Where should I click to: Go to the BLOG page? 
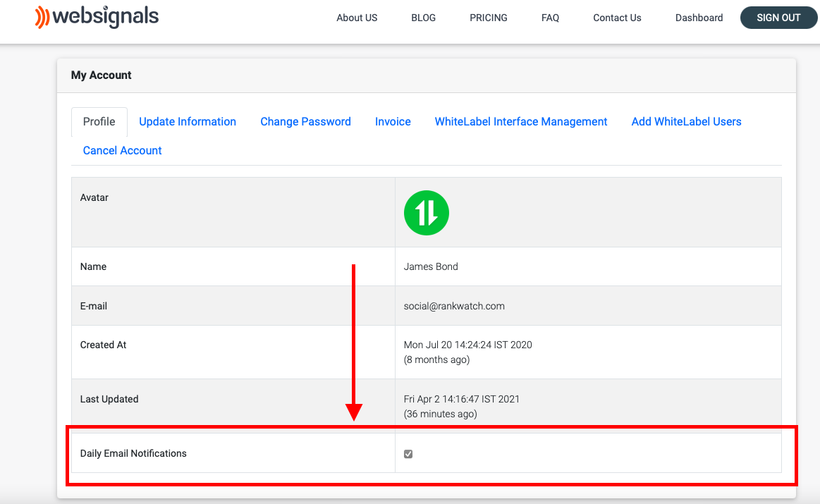pyautogui.click(x=423, y=18)
